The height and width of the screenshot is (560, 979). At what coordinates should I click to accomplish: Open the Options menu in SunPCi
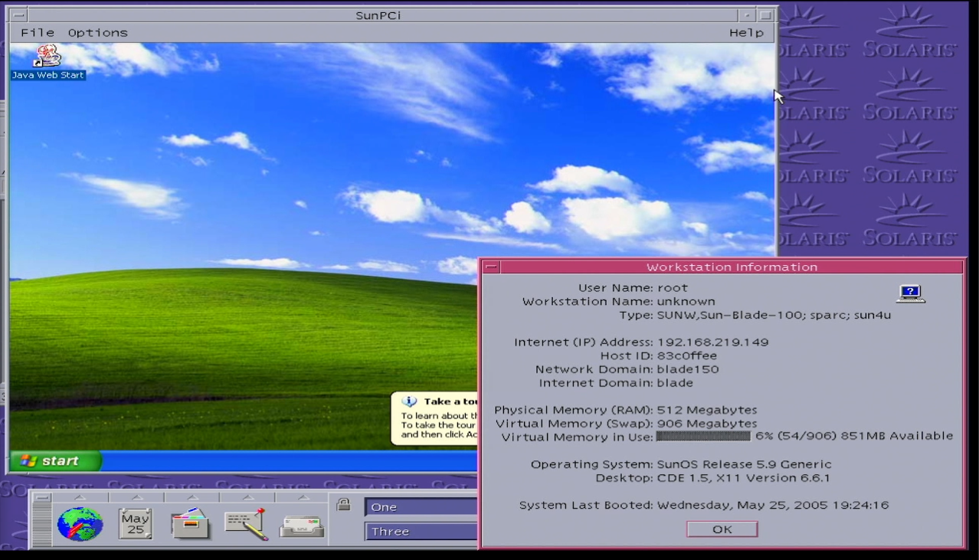pyautogui.click(x=98, y=33)
